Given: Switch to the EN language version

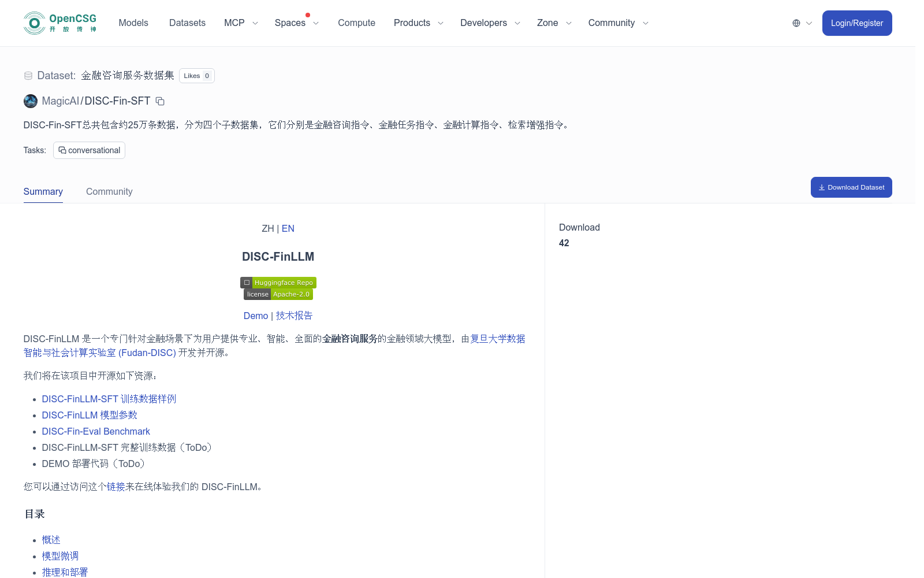Looking at the screenshot, I should 288,228.
